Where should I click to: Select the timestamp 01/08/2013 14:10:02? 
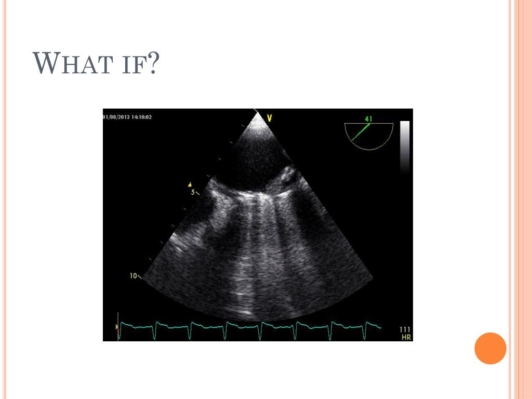click(x=127, y=117)
